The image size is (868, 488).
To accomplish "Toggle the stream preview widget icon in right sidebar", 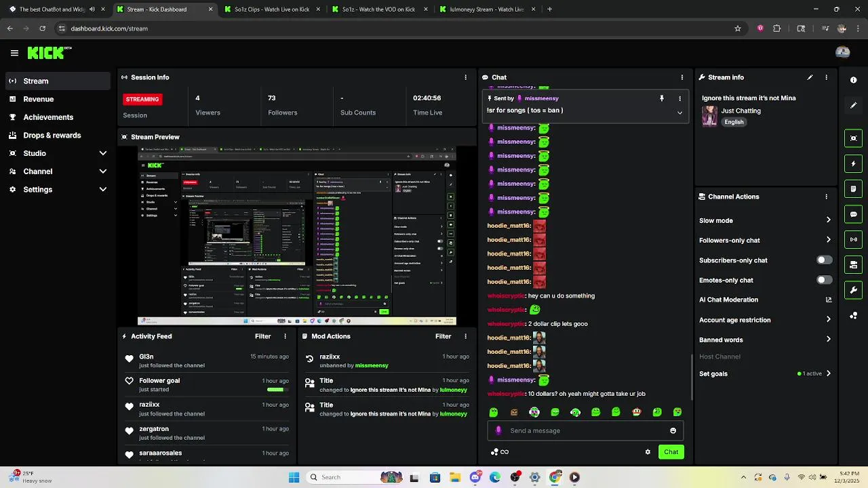I will [x=853, y=138].
